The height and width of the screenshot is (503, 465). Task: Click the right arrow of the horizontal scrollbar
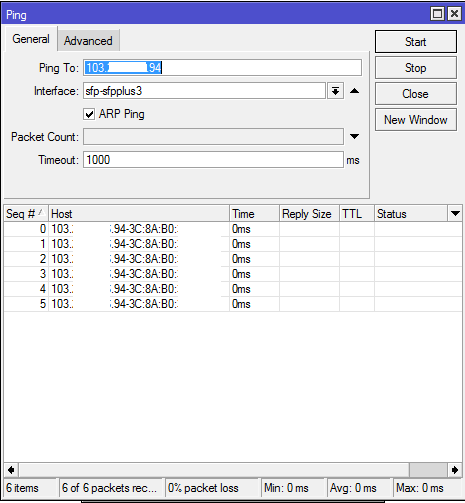(455, 470)
